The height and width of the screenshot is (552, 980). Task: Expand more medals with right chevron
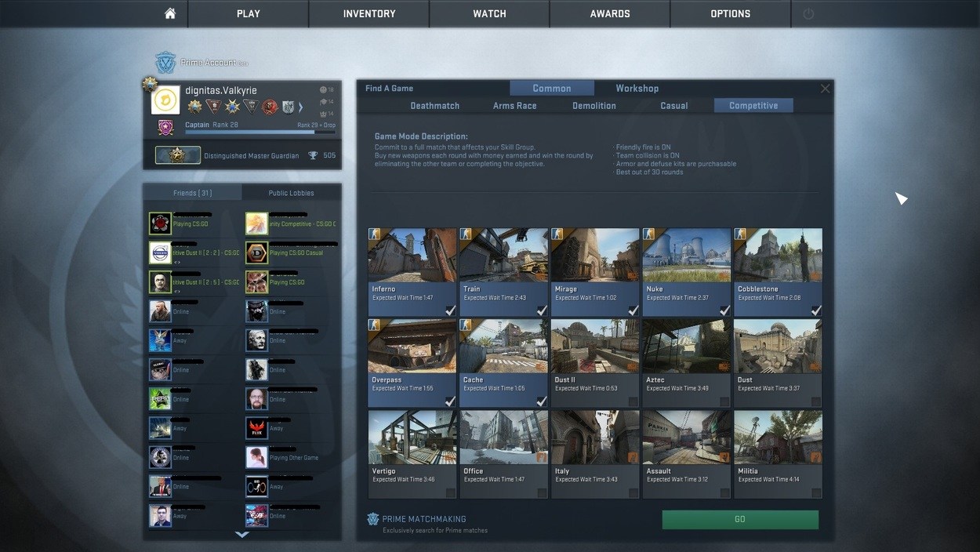coord(300,107)
